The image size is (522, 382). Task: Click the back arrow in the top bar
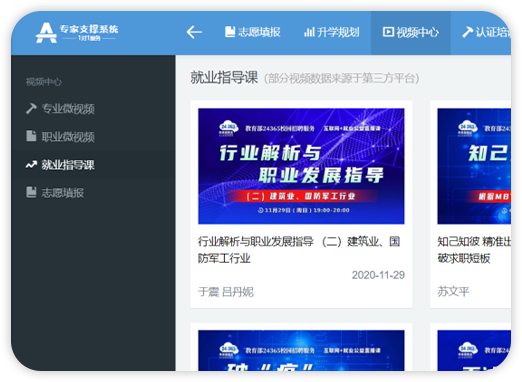(x=194, y=32)
